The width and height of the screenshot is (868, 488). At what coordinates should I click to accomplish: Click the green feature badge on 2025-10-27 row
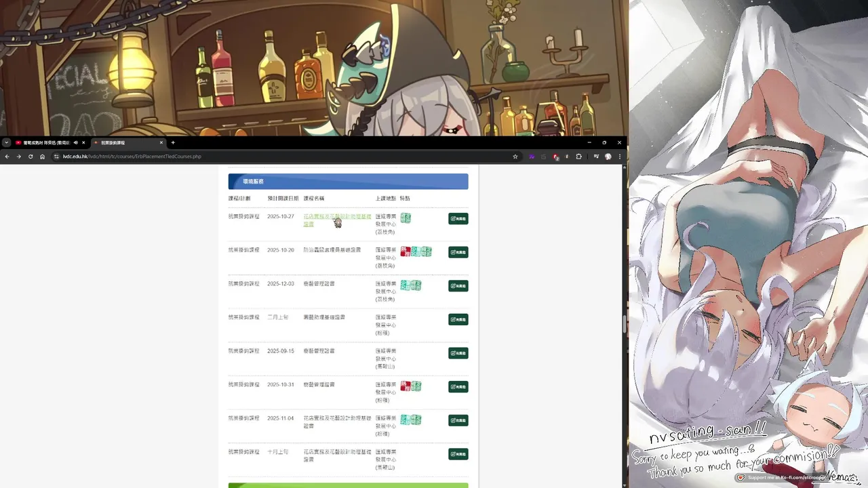click(x=406, y=218)
